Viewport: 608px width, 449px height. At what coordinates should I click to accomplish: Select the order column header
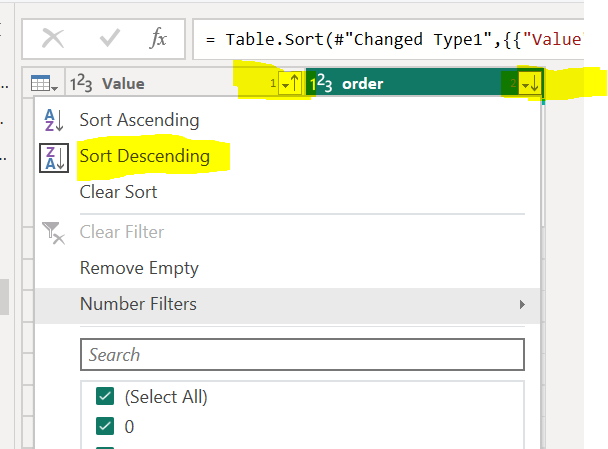pyautogui.click(x=363, y=84)
